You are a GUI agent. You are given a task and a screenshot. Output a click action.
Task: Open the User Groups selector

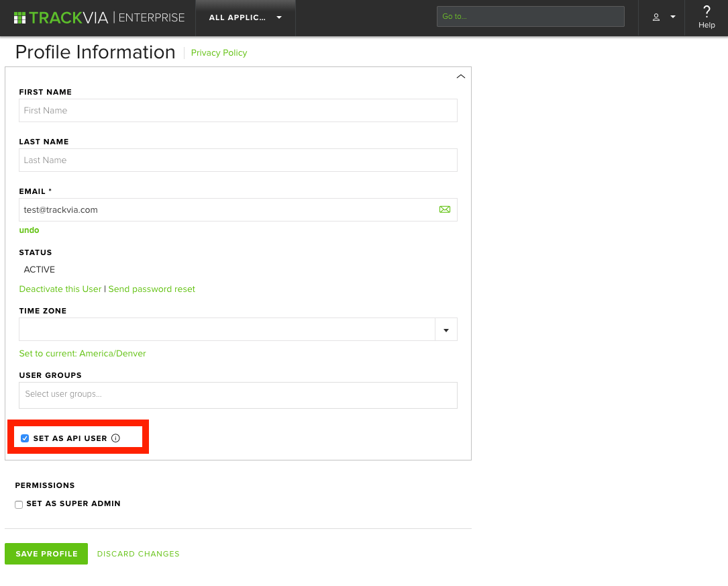[238, 395]
